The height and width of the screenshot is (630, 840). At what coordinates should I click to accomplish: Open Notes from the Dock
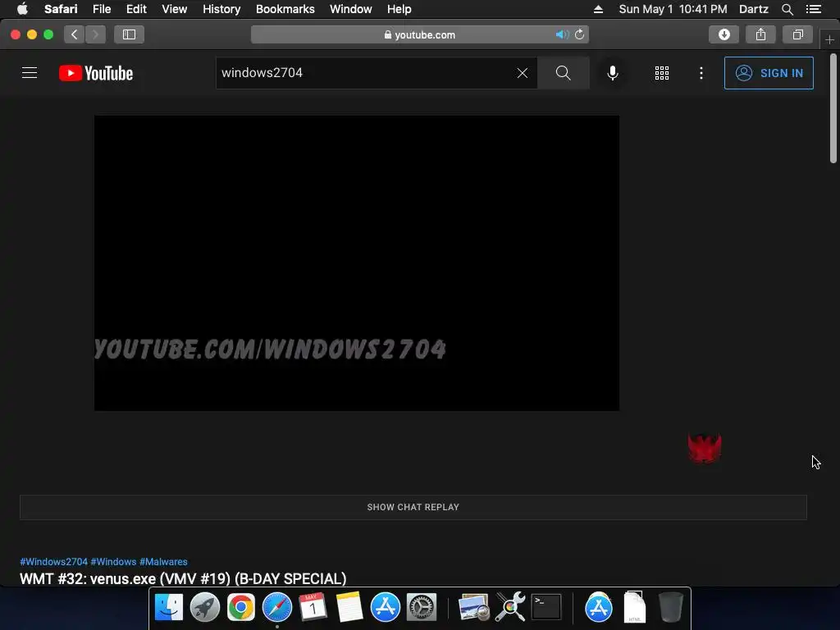point(349,608)
